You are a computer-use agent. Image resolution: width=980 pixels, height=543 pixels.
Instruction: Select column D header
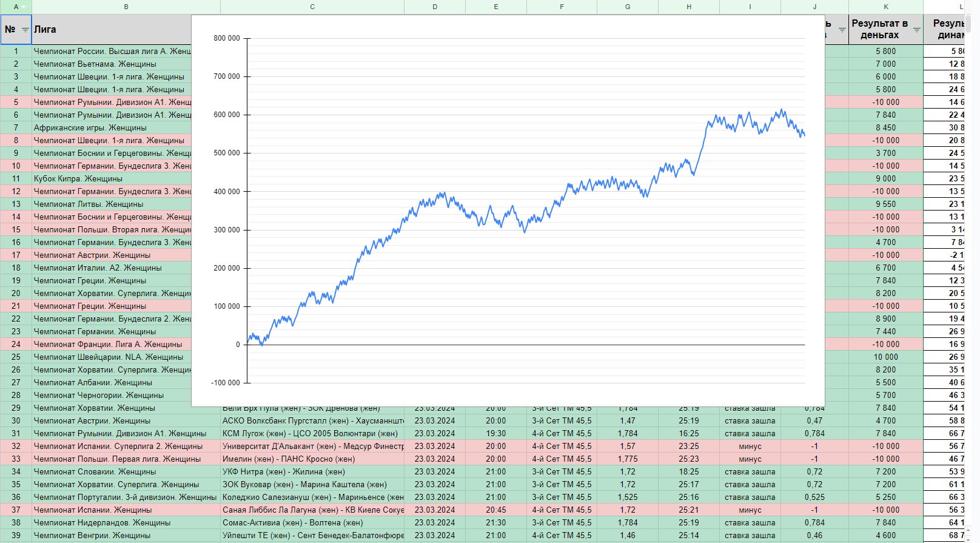click(x=435, y=7)
